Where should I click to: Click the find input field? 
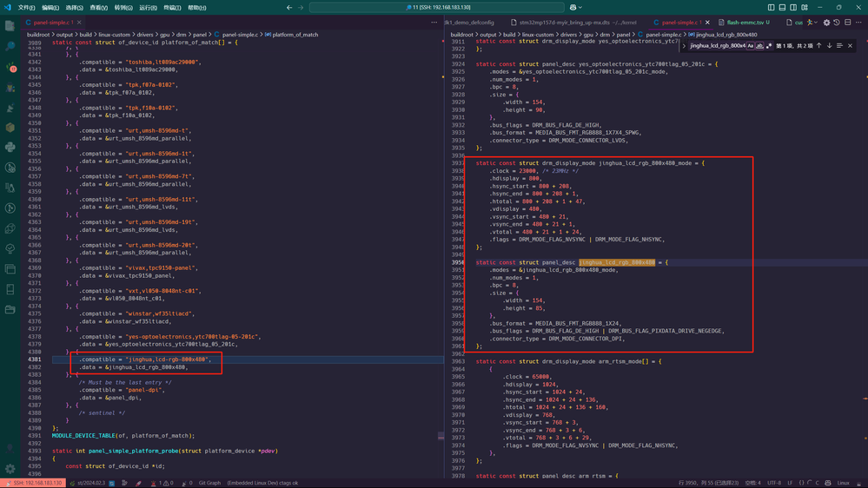click(x=717, y=46)
